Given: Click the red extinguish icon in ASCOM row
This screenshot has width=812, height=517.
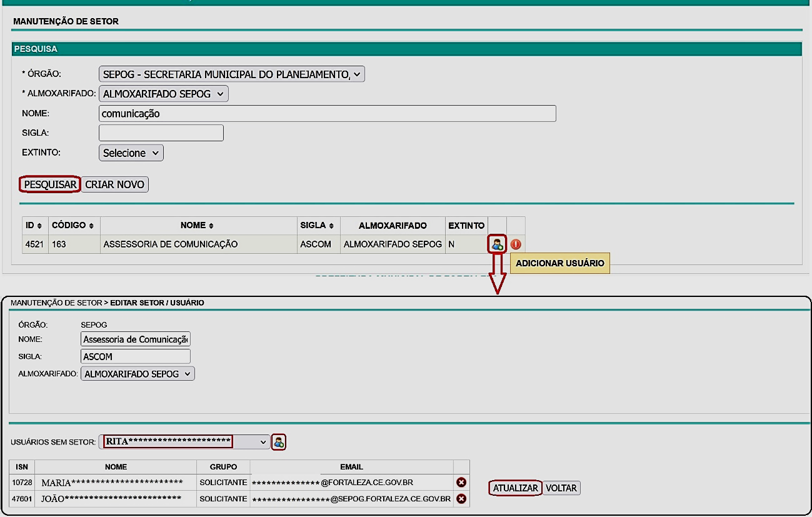Looking at the screenshot, I should 516,244.
